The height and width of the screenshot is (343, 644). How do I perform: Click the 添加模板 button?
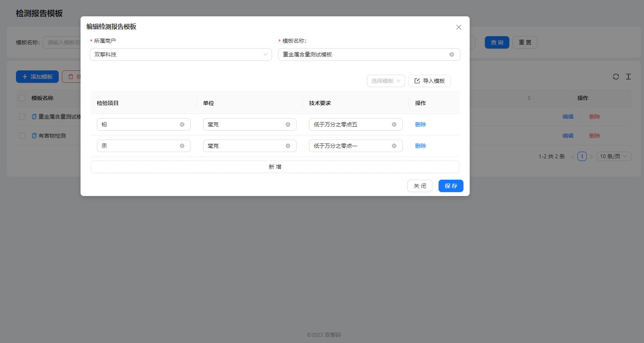click(x=37, y=77)
